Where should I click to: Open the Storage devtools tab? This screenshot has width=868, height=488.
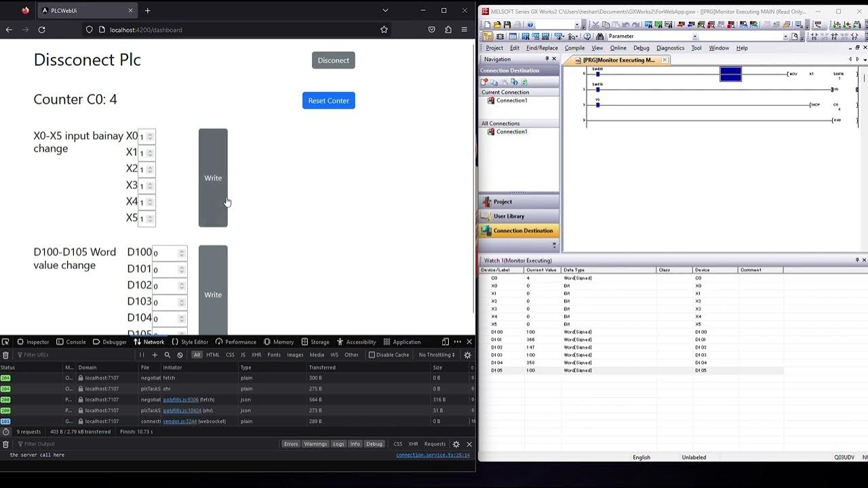click(x=315, y=342)
